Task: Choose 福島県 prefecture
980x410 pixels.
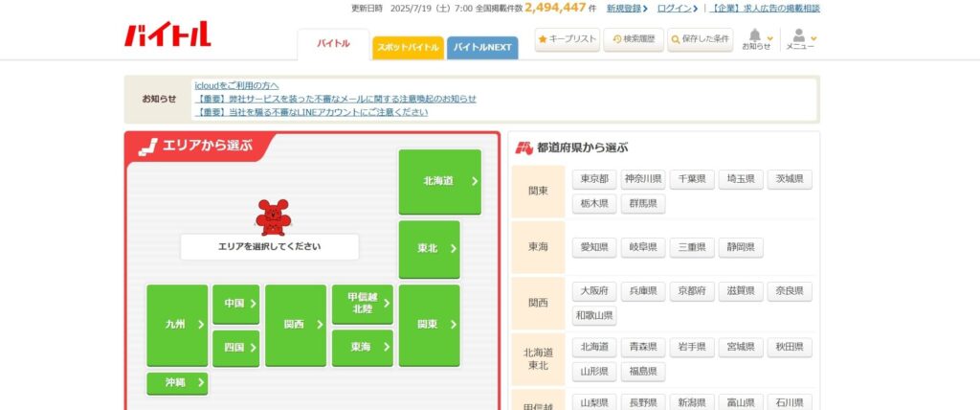Action: tap(643, 371)
